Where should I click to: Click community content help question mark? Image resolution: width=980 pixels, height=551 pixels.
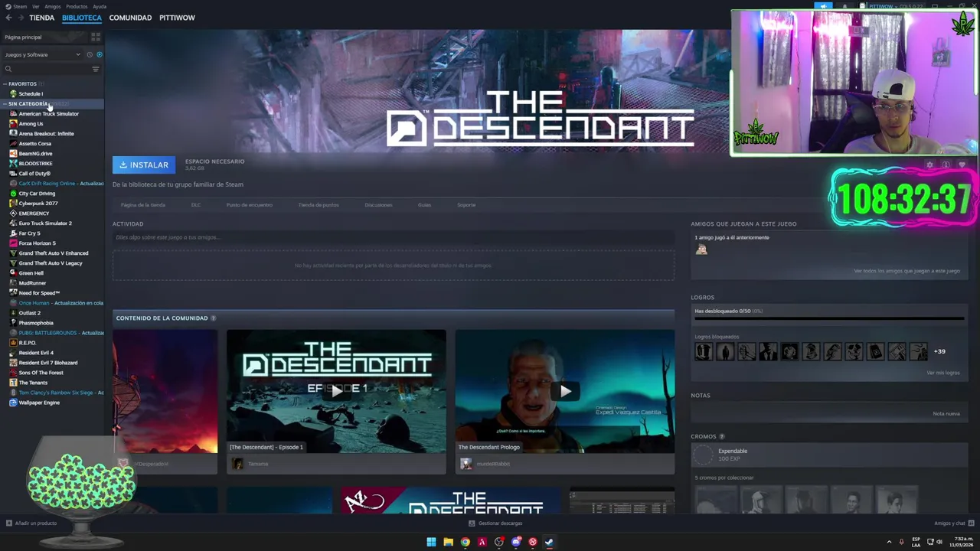point(214,318)
